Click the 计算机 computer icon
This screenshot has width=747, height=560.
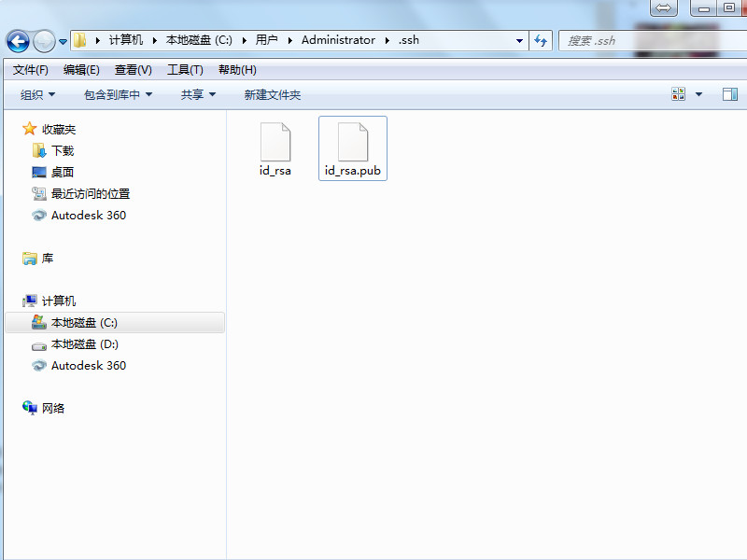(x=30, y=301)
